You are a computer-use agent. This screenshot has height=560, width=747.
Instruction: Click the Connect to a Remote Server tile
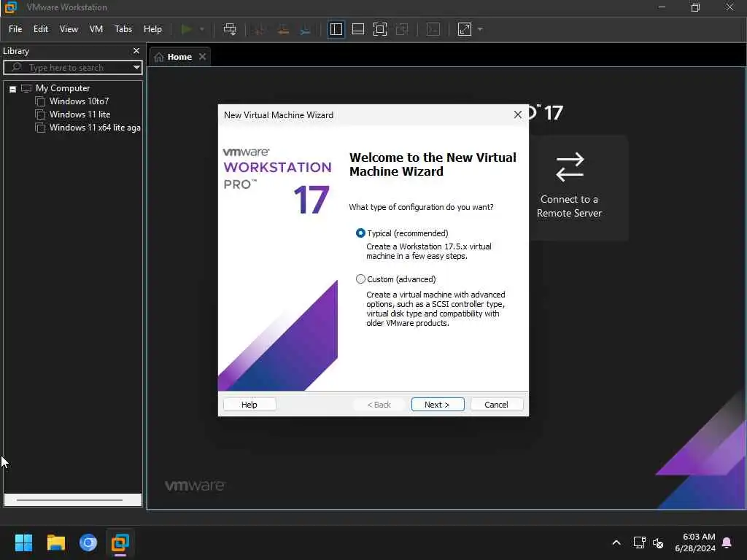[x=578, y=187]
